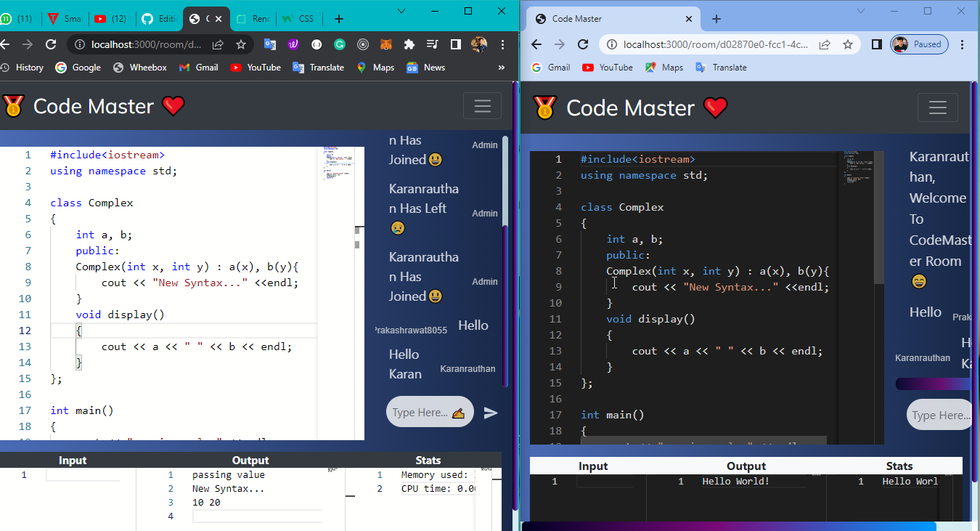Open a new tab in left browser

[x=339, y=19]
